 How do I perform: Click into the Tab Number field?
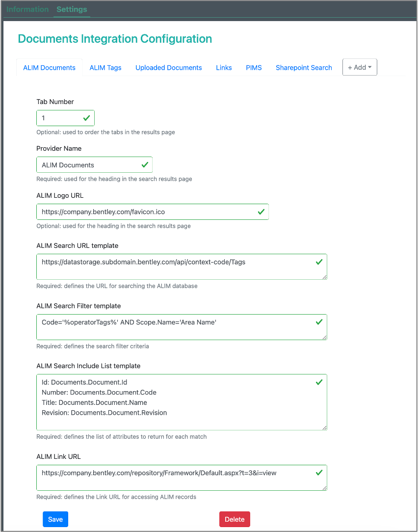coord(65,118)
